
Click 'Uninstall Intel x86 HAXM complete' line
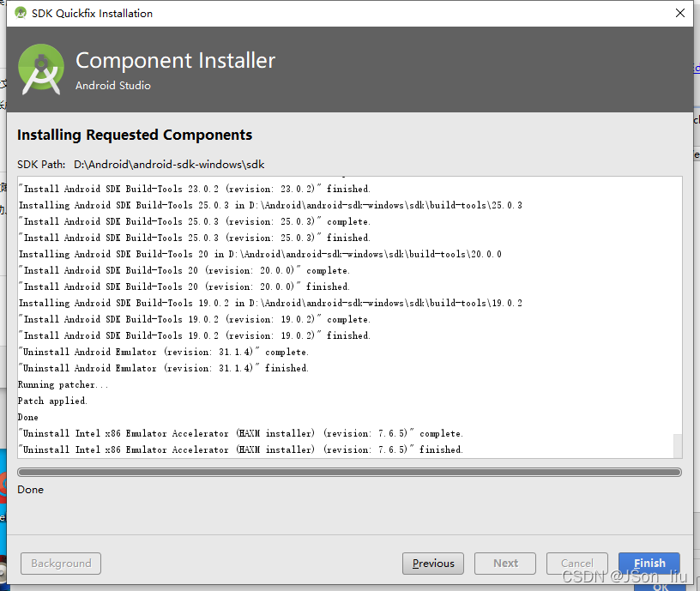(x=241, y=433)
